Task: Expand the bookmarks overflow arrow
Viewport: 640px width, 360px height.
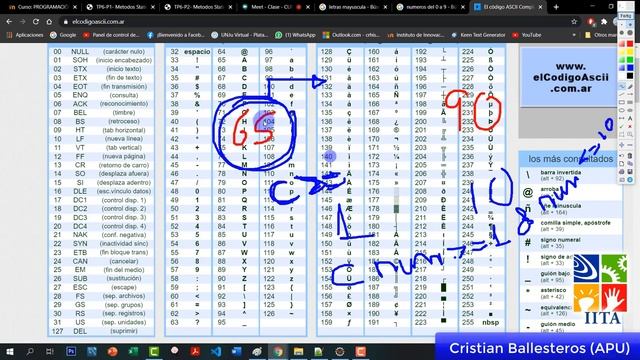Action: (x=574, y=35)
